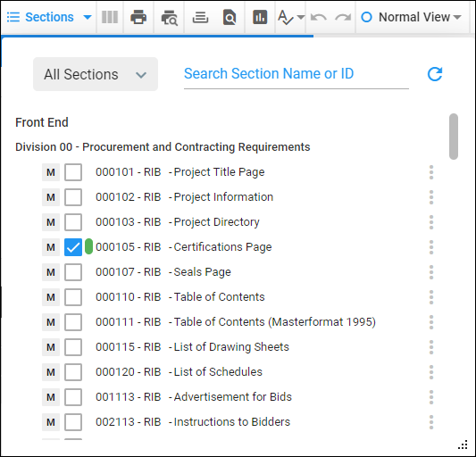Screen dimensions: 476x457
Task: Open more options for Instructions to Bidders
Action: [431, 422]
